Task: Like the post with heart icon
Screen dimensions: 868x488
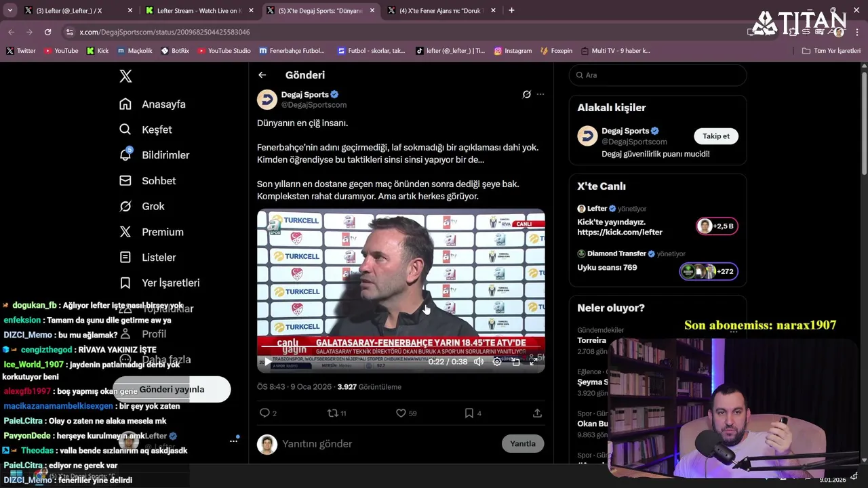Action: click(x=401, y=413)
